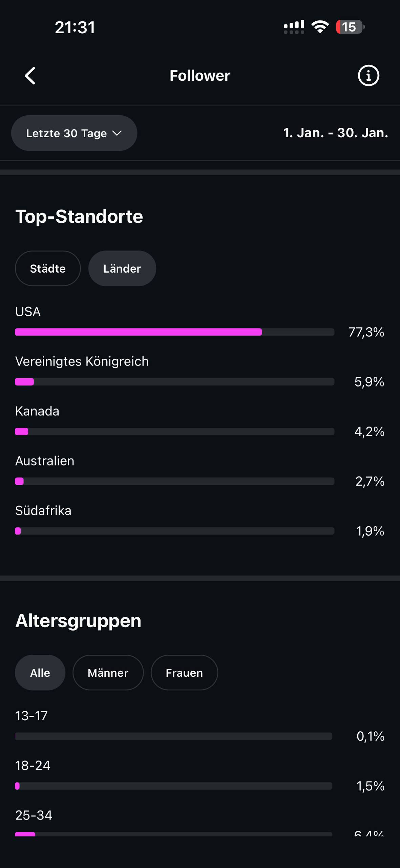Open the info circle icon

click(x=368, y=75)
